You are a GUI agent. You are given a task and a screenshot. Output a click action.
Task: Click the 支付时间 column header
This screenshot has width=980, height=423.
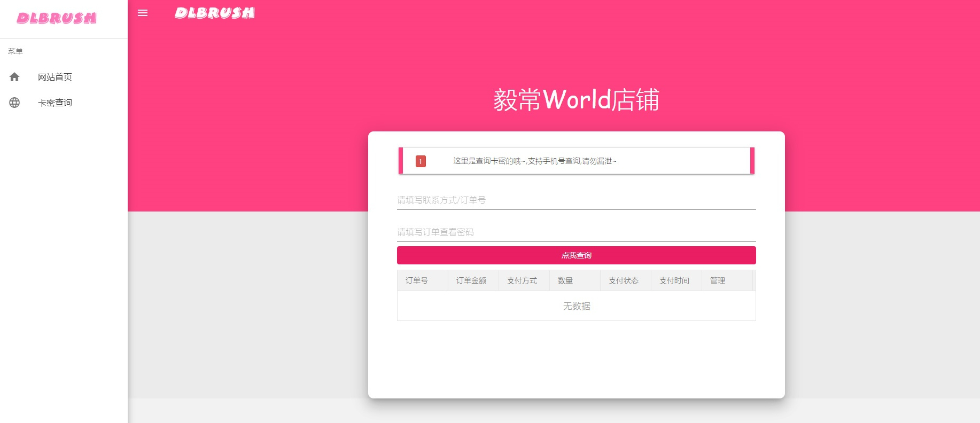pyautogui.click(x=676, y=280)
